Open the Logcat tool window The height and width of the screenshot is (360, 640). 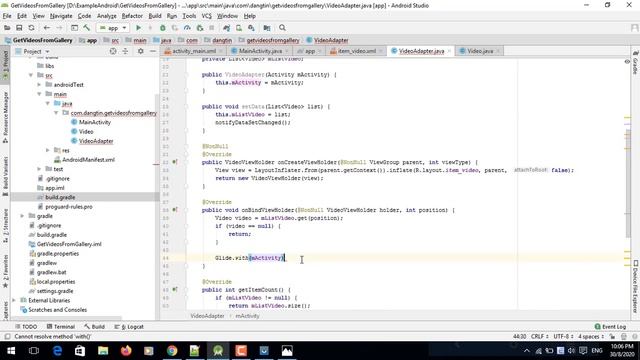click(x=129, y=327)
